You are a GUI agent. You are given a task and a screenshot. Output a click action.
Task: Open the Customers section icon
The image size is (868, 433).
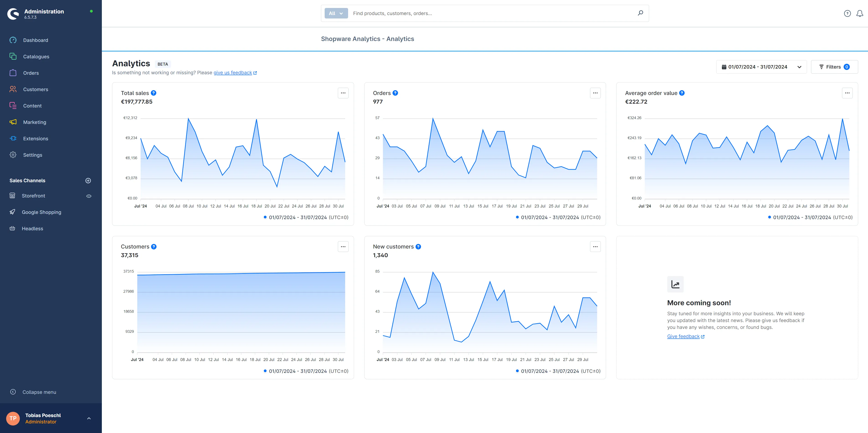13,89
